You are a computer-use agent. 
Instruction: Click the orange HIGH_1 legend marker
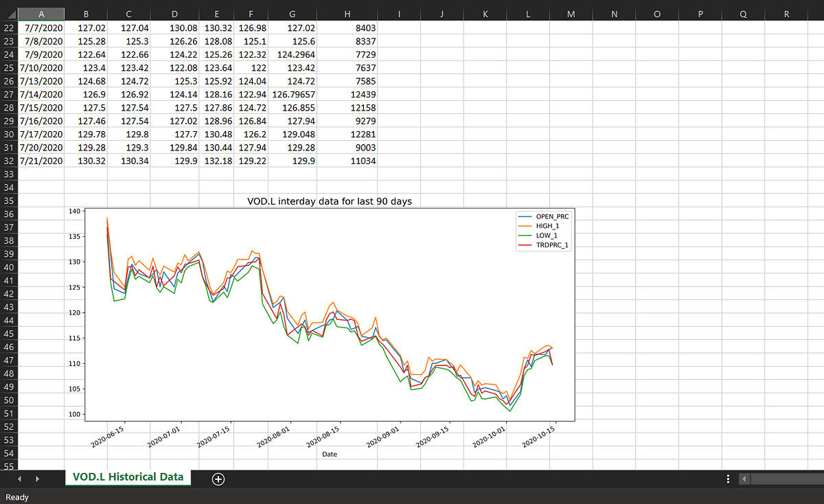tap(525, 225)
